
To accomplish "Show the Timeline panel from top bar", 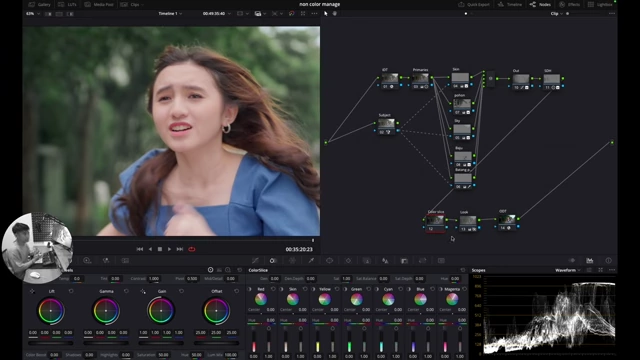I will coord(510,4).
